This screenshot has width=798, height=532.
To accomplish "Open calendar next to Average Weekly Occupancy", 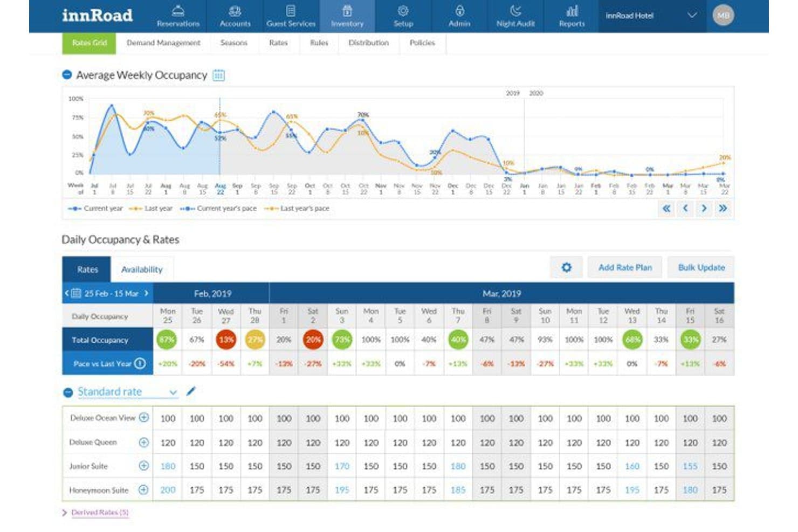I will [x=218, y=75].
